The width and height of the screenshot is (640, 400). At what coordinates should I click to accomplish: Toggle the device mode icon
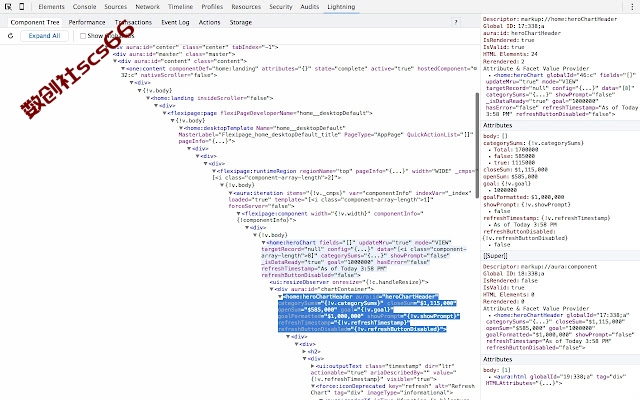click(x=22, y=7)
